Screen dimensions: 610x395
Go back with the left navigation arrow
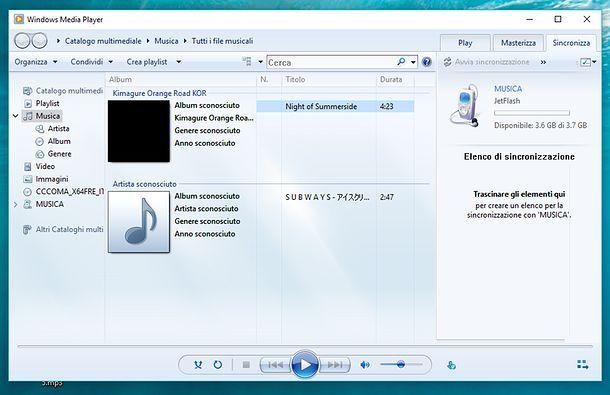click(22, 40)
